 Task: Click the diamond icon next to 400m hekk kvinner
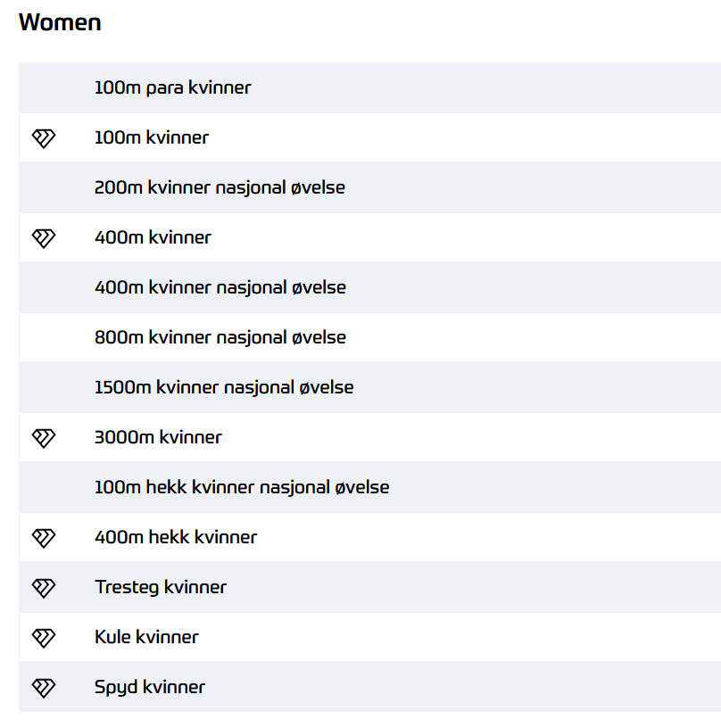pyautogui.click(x=44, y=537)
